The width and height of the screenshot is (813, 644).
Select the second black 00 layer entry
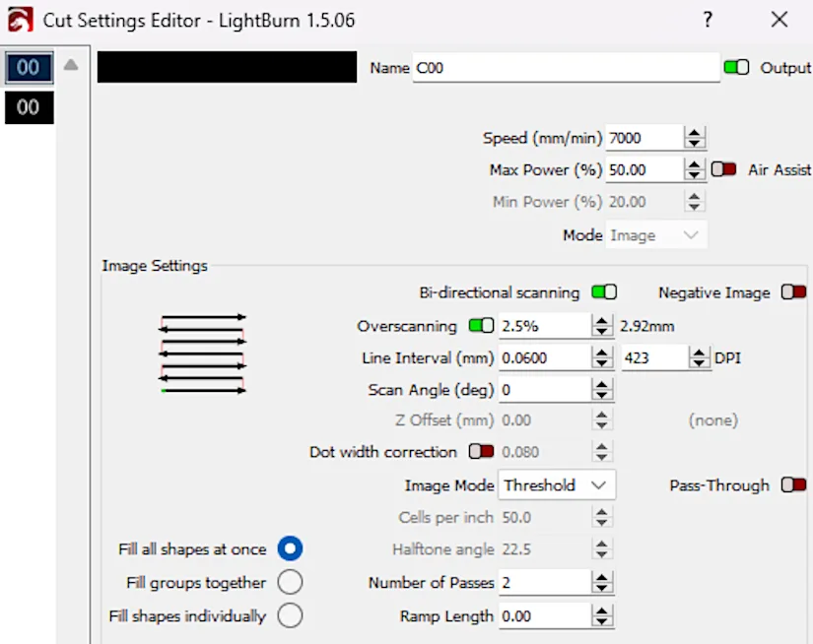click(x=29, y=107)
